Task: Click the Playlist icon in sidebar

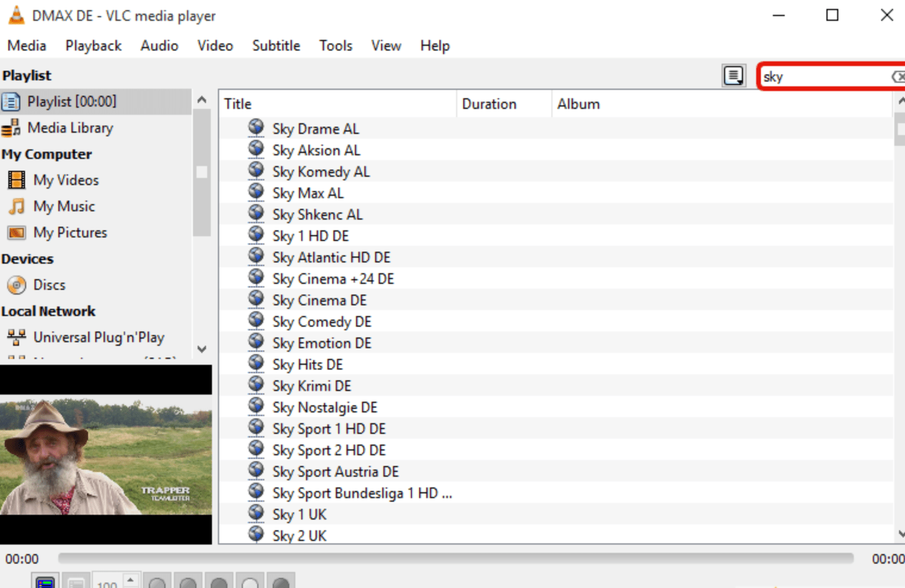Action: (x=11, y=102)
